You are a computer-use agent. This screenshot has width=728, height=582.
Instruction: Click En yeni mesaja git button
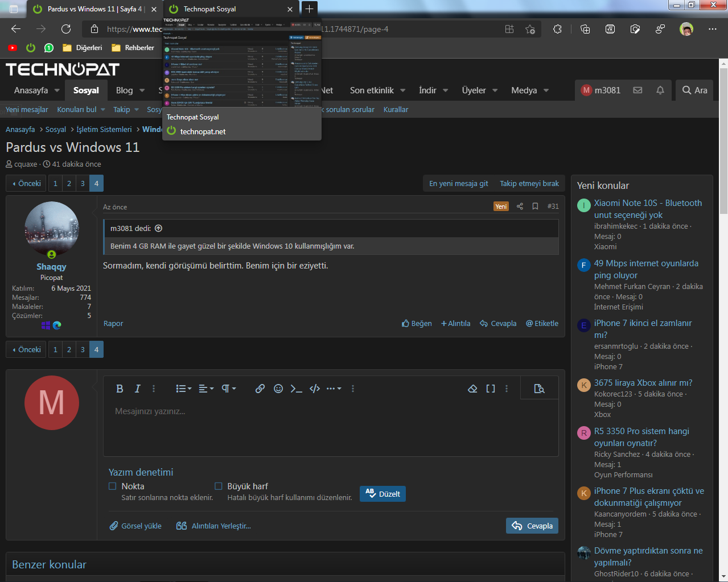(459, 183)
